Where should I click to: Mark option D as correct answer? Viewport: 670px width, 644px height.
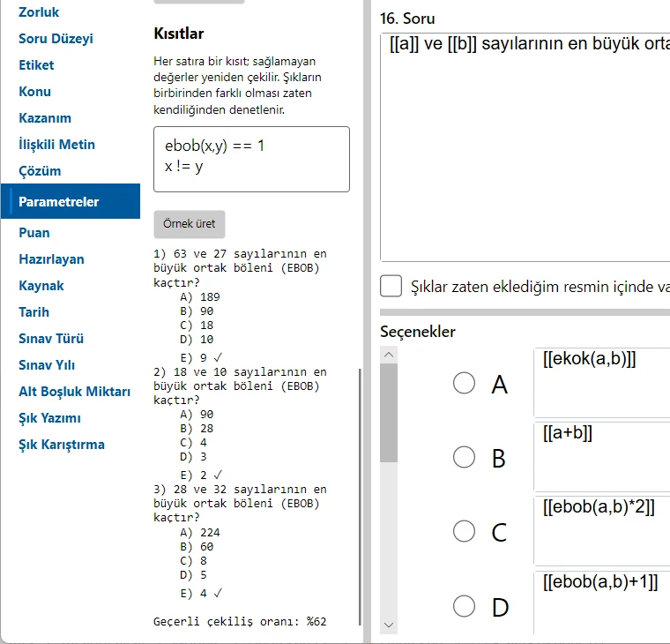tap(464, 606)
